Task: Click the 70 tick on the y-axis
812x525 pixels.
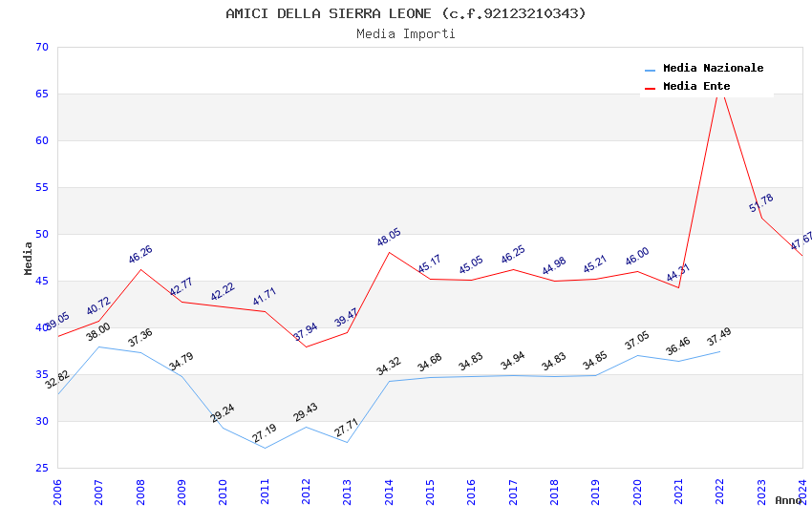Action: pyautogui.click(x=40, y=47)
